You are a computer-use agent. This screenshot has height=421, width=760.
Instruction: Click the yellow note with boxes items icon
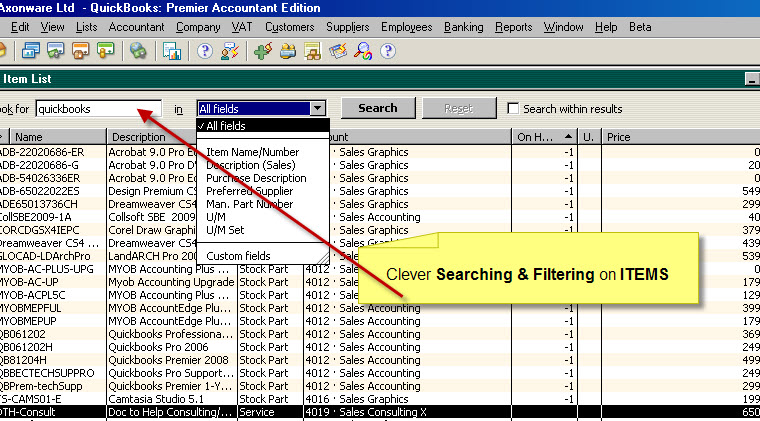tap(313, 51)
